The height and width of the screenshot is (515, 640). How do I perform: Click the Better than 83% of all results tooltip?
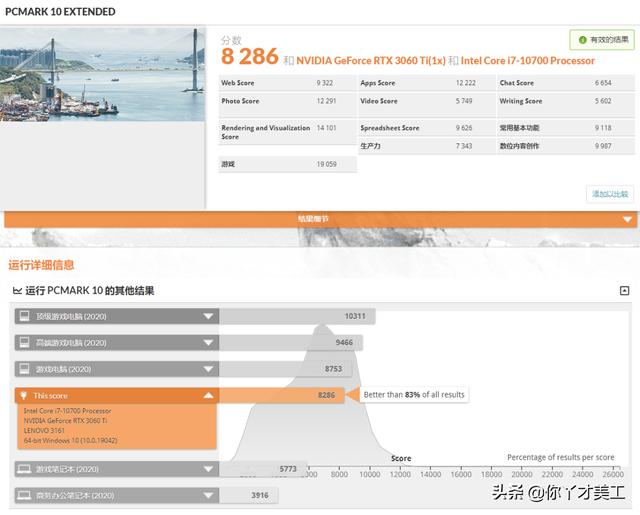pyautogui.click(x=414, y=395)
